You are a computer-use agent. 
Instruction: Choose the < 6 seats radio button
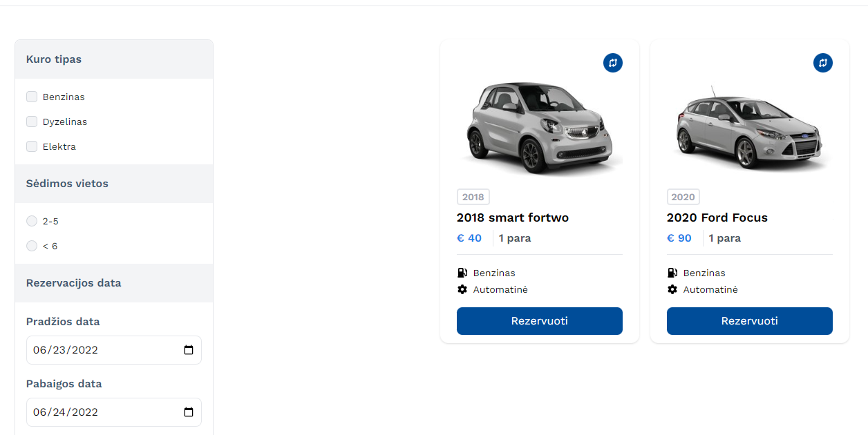click(x=32, y=246)
